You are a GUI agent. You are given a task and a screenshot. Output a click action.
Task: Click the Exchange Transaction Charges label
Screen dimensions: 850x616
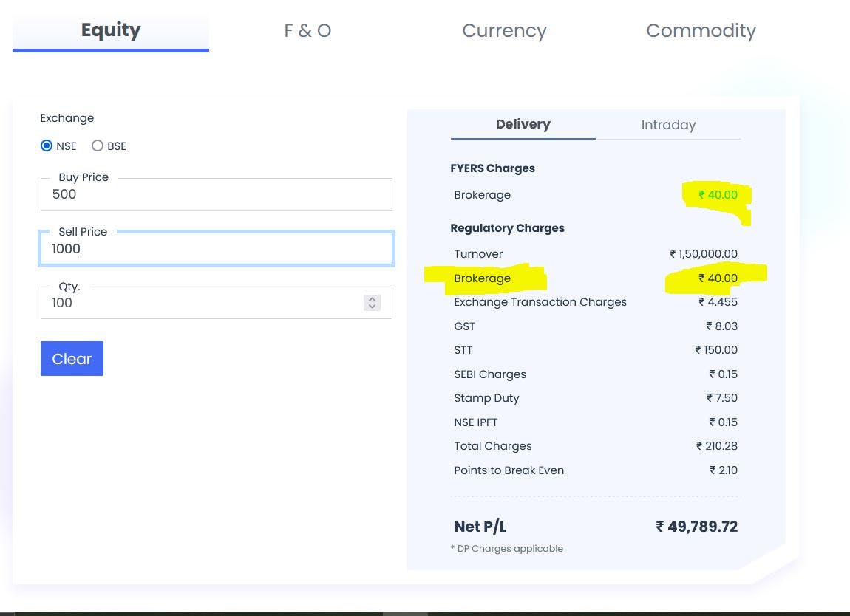(x=540, y=302)
